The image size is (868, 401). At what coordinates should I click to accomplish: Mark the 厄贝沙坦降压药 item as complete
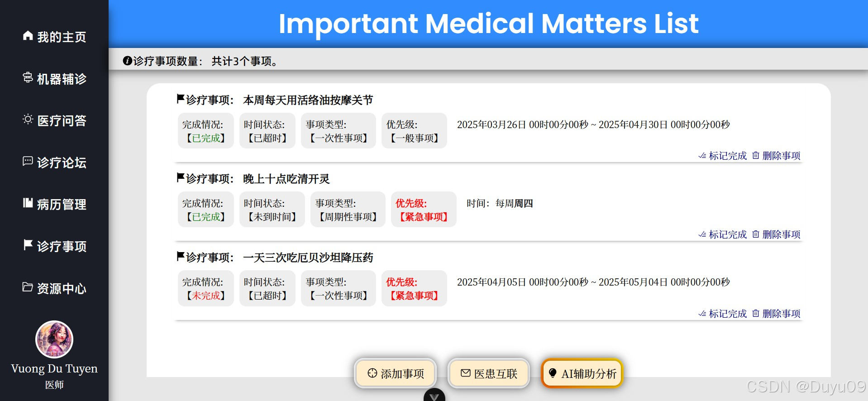coord(723,314)
